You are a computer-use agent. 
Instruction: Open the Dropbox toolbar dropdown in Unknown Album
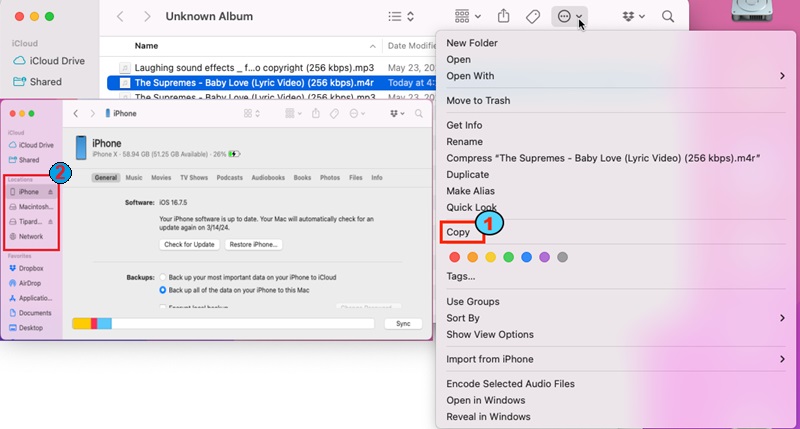(x=633, y=17)
